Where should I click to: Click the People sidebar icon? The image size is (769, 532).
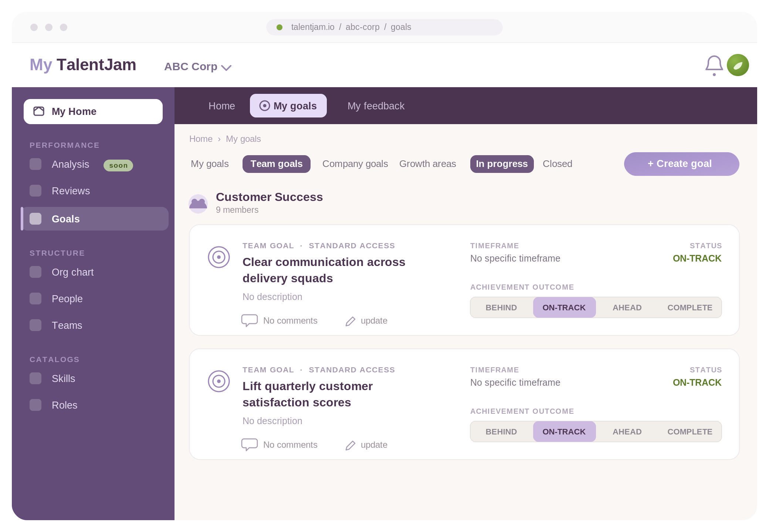point(35,299)
